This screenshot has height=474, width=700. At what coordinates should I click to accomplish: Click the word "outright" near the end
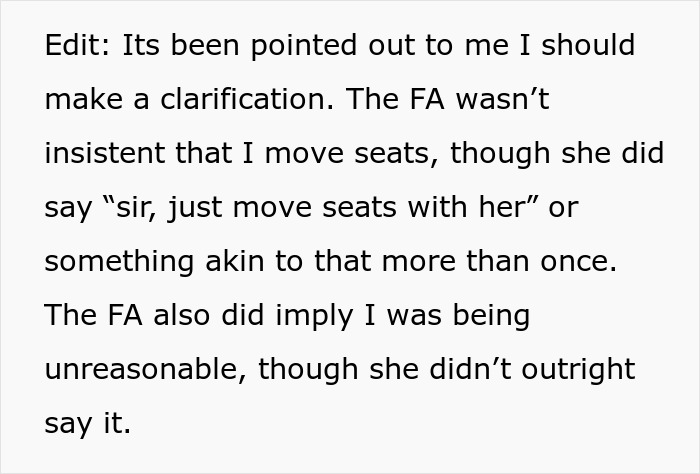[579, 370]
